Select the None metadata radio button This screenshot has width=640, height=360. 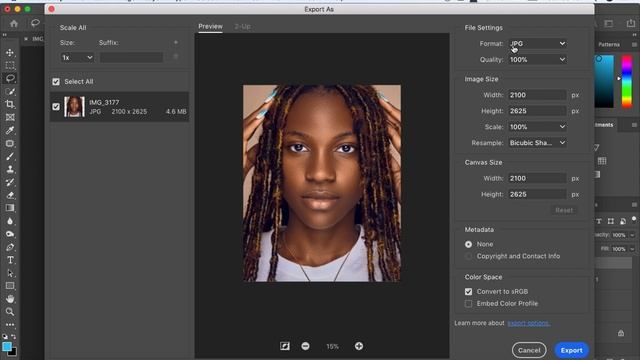pos(468,244)
